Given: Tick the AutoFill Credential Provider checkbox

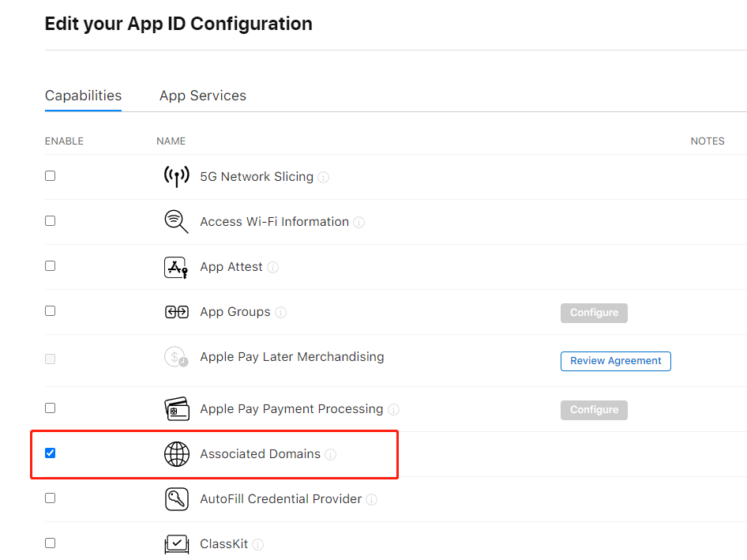Looking at the screenshot, I should (51, 498).
